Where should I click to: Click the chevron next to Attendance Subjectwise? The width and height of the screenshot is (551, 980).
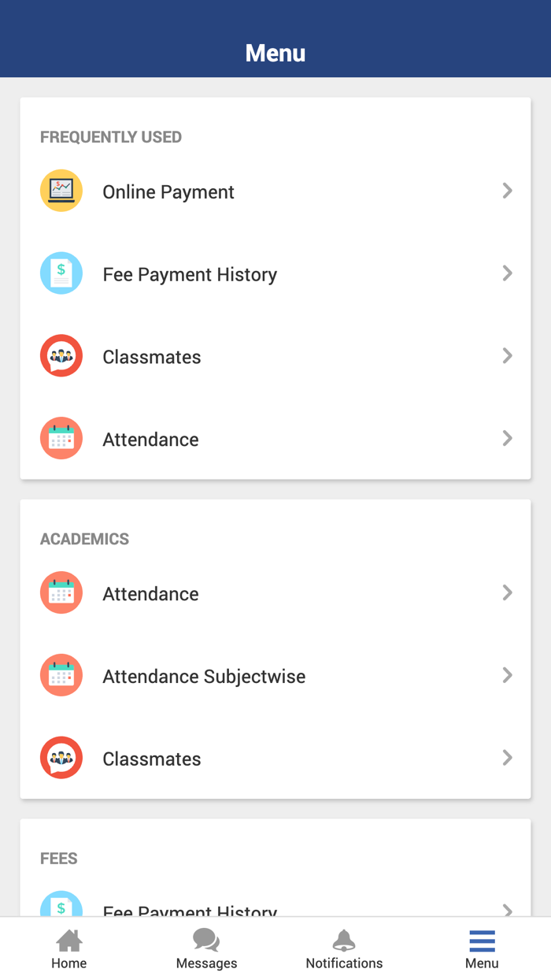[x=508, y=675]
